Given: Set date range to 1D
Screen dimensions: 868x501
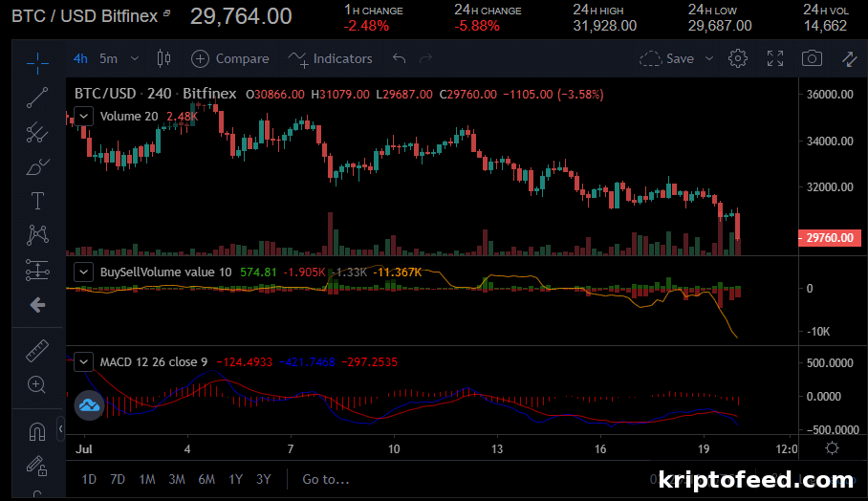Looking at the screenshot, I should (89, 479).
